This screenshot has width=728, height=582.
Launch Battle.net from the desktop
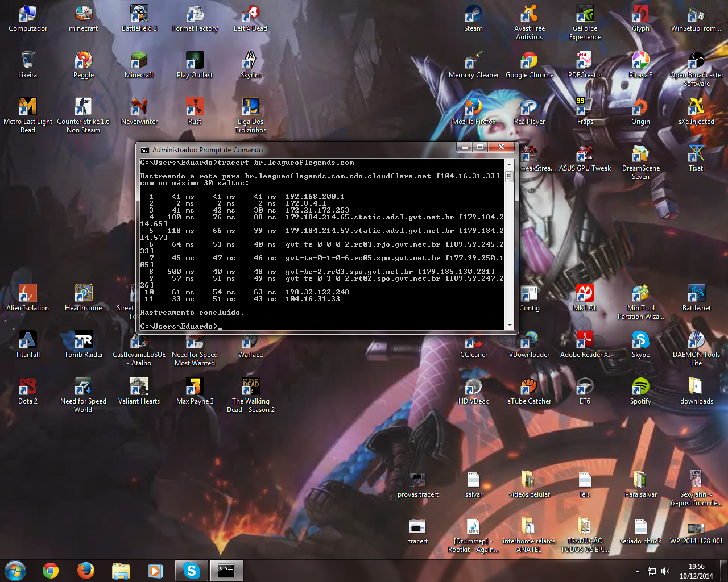(697, 298)
